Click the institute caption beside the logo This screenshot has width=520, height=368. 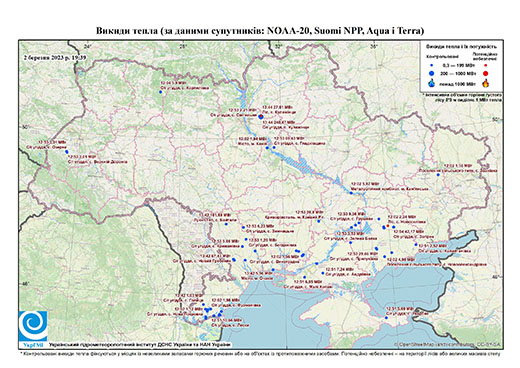pyautogui.click(x=140, y=344)
